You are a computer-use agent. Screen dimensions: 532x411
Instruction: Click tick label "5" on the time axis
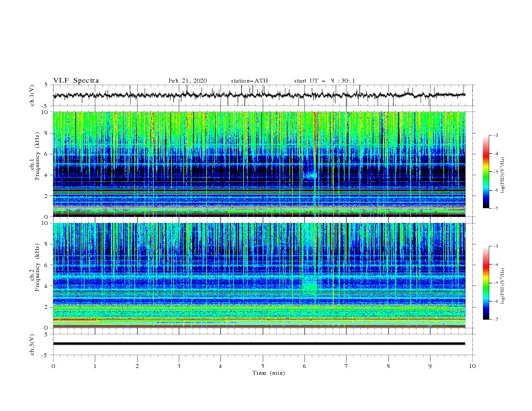[x=263, y=366]
